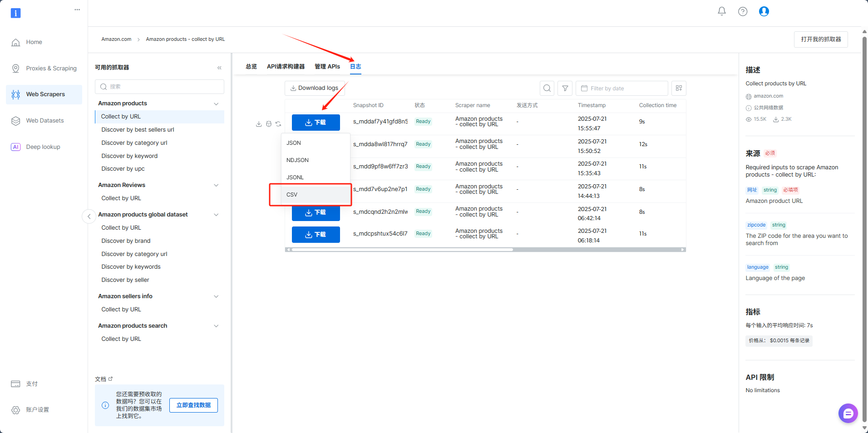Click the round sidebar collapse arrow
Screen dimensions: 868x433
point(89,216)
